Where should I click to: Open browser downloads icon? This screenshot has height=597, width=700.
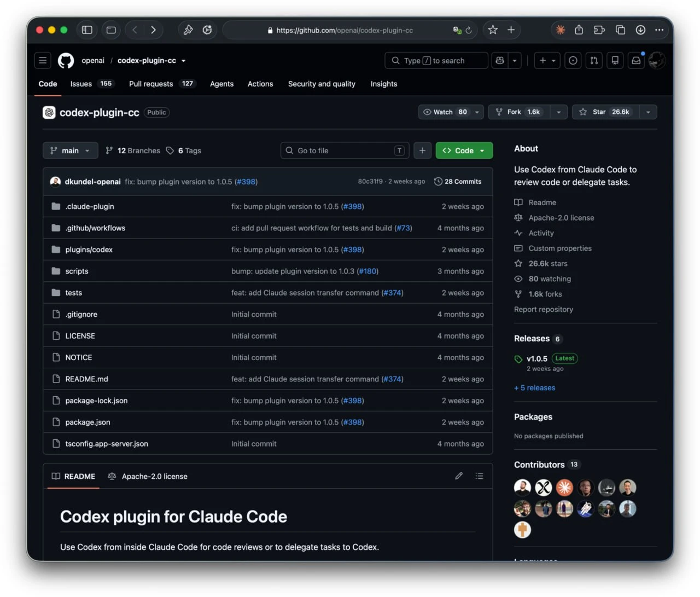tap(640, 30)
